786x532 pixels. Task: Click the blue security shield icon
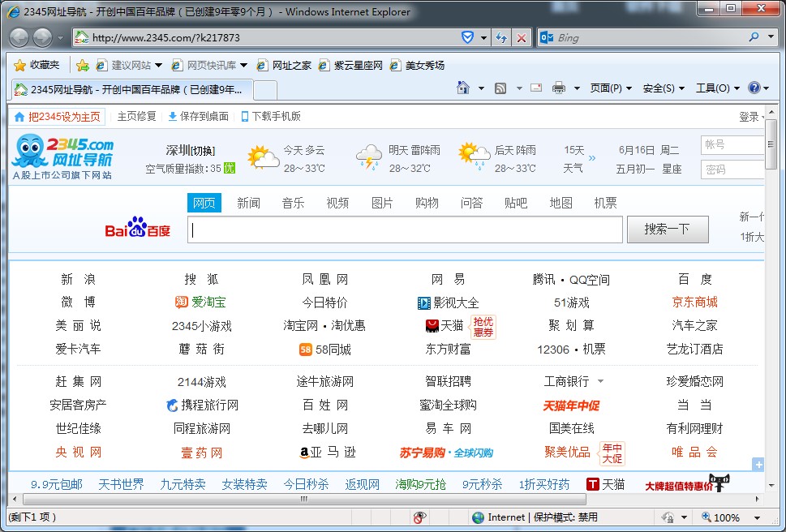point(467,37)
